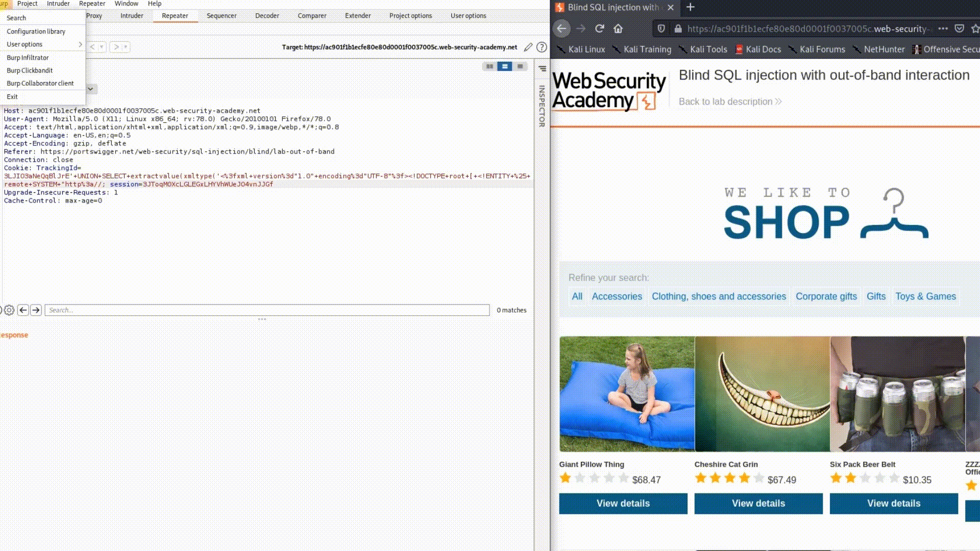Open the Project options tab

click(x=410, y=16)
